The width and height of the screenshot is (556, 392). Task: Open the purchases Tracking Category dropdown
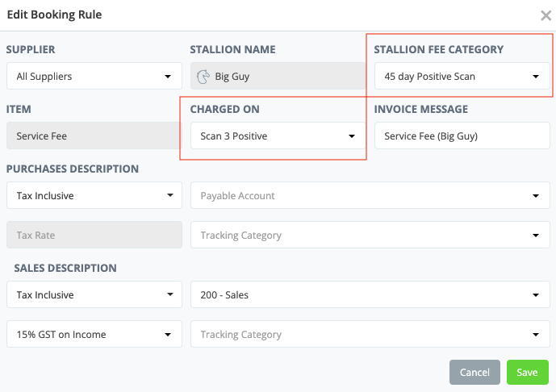coord(370,236)
